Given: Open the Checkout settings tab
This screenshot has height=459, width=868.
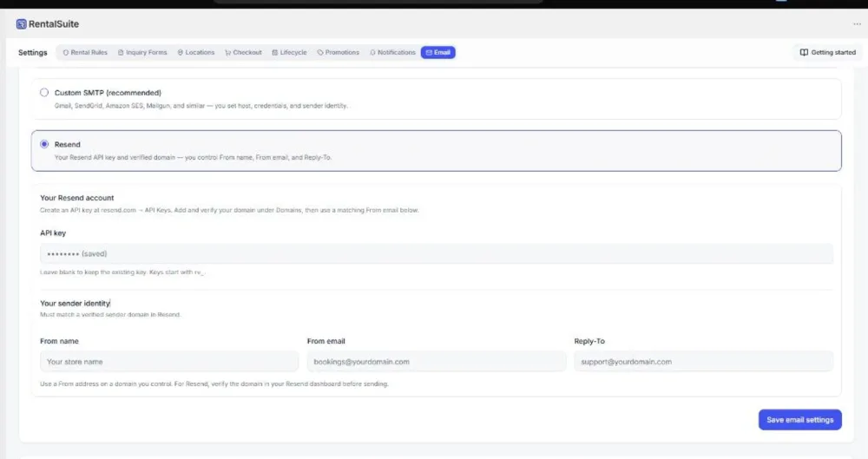Looking at the screenshot, I should 243,53.
